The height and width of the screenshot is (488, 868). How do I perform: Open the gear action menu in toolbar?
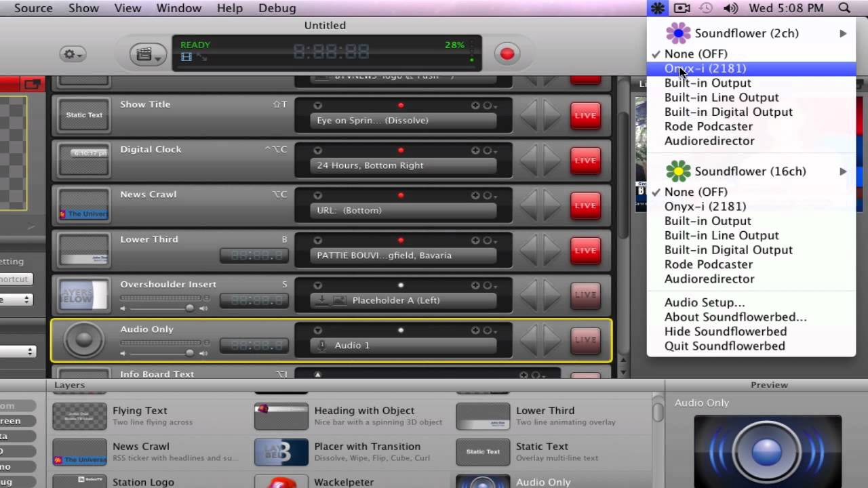click(x=71, y=54)
